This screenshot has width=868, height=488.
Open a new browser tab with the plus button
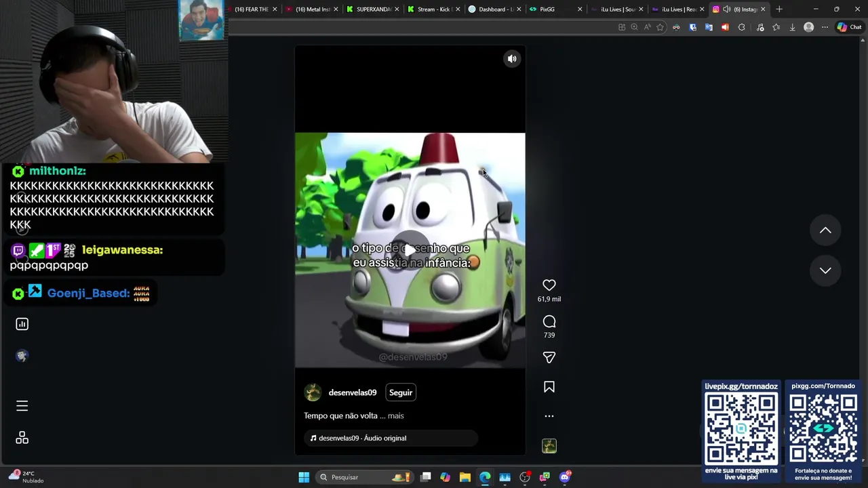(779, 9)
